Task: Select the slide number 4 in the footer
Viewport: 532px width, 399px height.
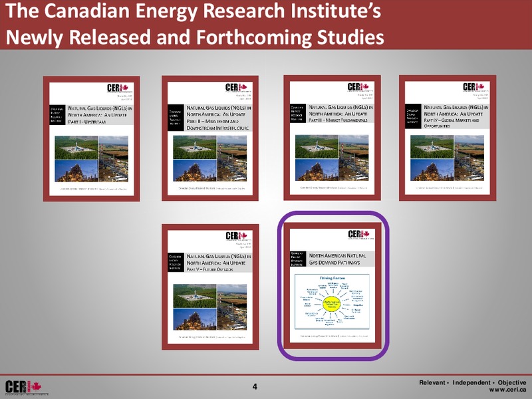Action: [x=255, y=386]
